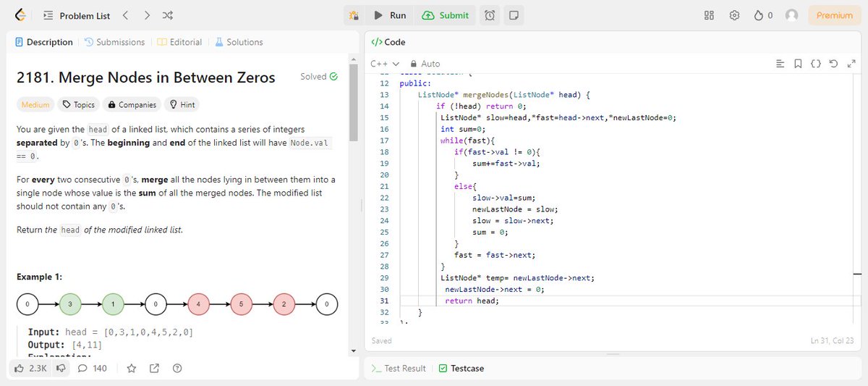Viewport: 868px width, 386px height.
Task: Click the line 'int sum=0;' in editor
Action: pyautogui.click(x=461, y=129)
